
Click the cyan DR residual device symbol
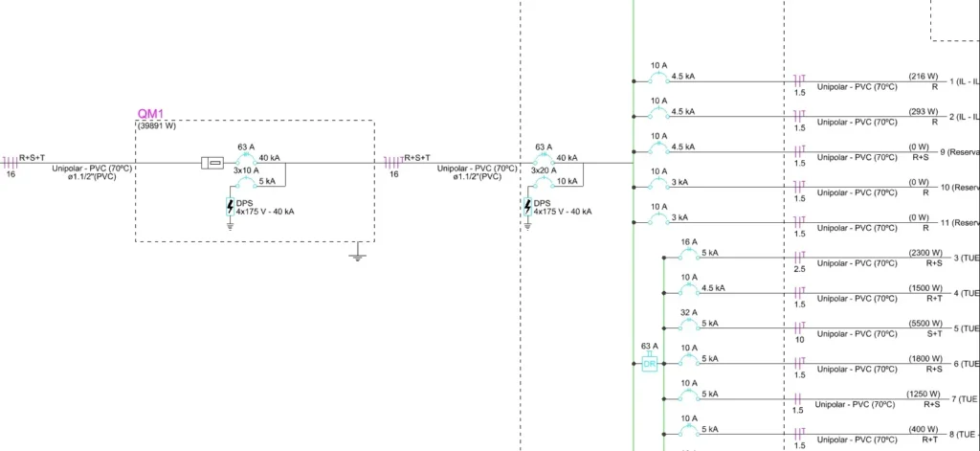click(x=649, y=364)
